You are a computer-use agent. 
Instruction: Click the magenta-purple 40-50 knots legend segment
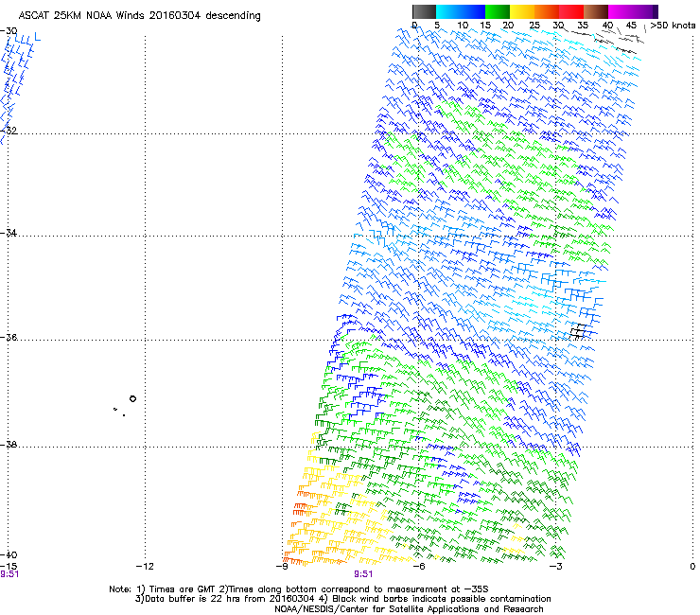[x=633, y=11]
